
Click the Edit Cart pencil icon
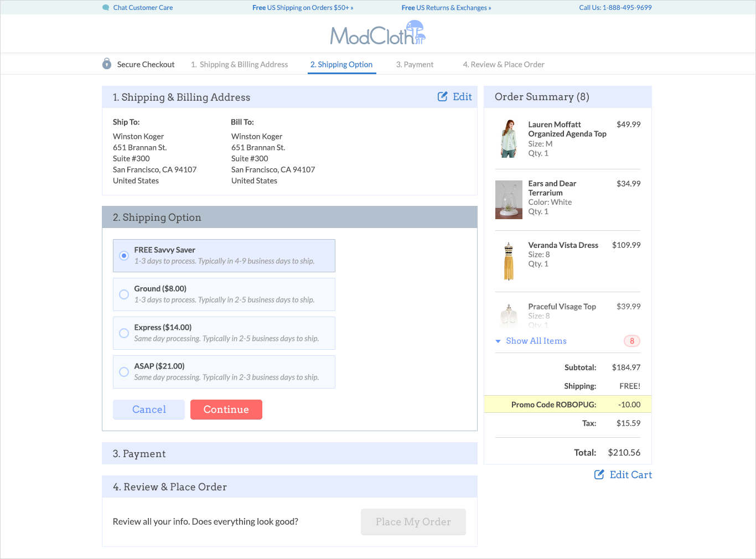(599, 474)
